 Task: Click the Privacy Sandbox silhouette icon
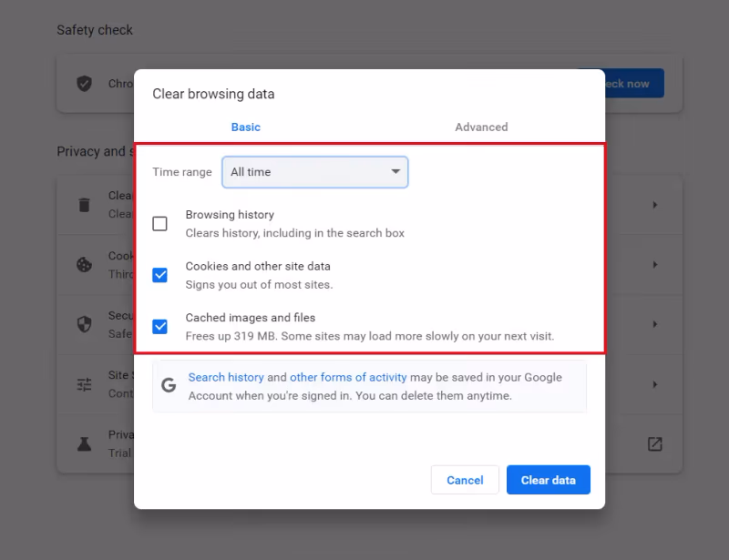tap(84, 443)
